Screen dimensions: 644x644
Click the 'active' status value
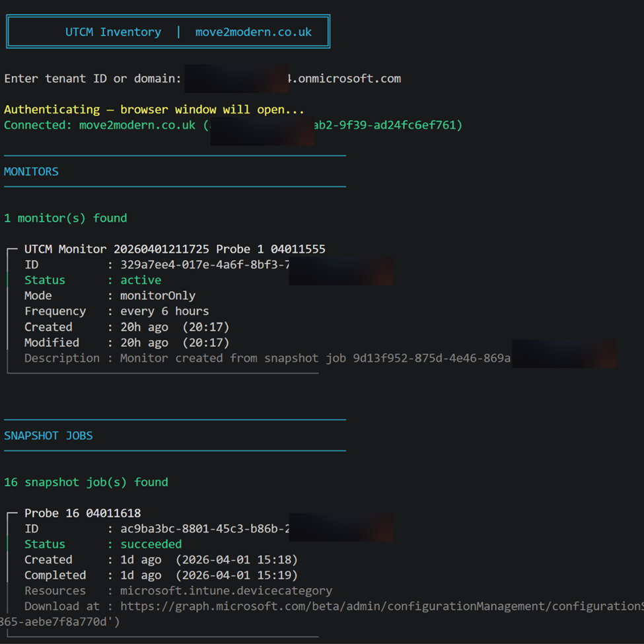point(140,280)
